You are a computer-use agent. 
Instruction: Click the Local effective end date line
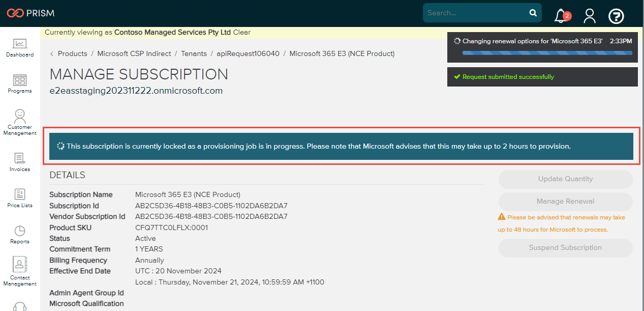(x=230, y=282)
